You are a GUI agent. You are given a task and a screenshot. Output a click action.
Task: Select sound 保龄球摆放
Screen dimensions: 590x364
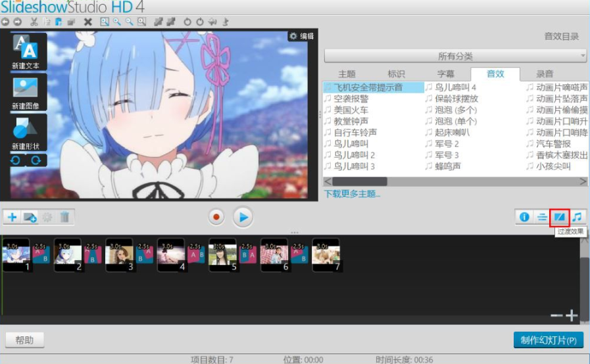[456, 99]
